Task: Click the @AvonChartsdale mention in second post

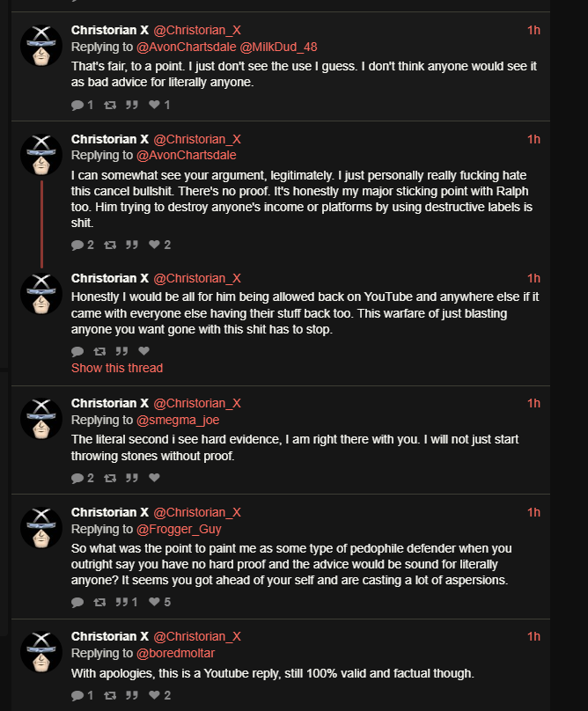Action: pyautogui.click(x=186, y=155)
